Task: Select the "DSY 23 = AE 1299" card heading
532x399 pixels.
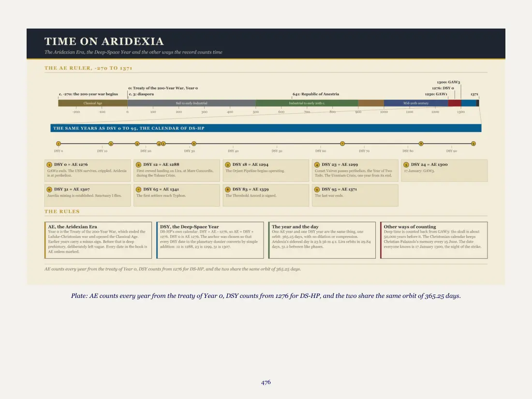Action: [x=340, y=164]
